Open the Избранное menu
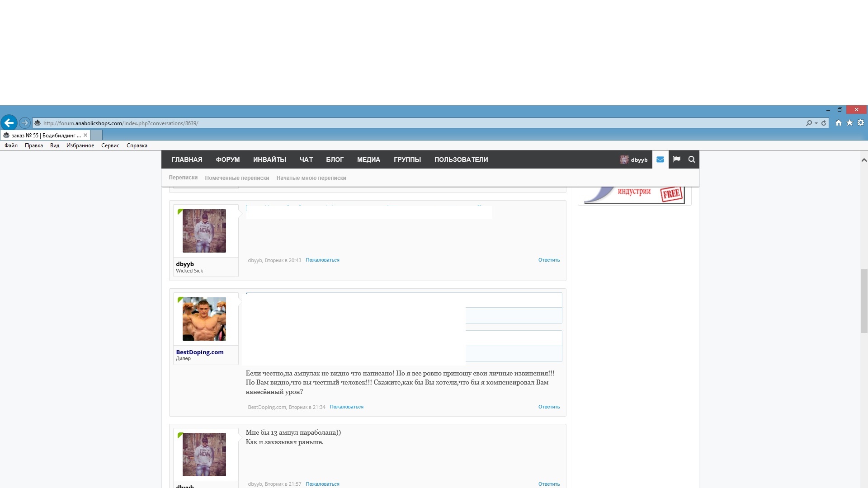868x488 pixels. [80, 145]
